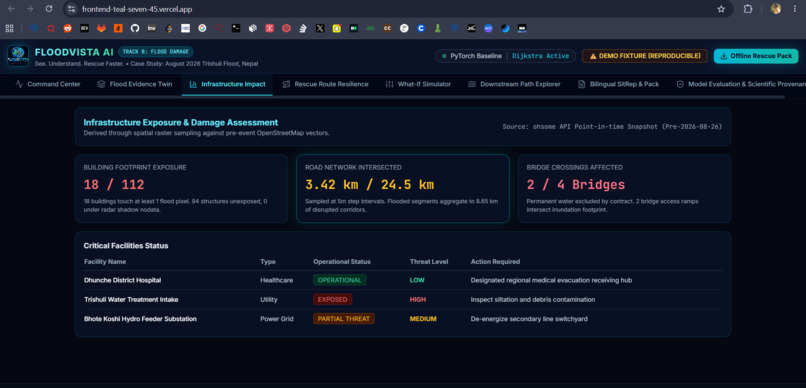Open the browser extensions puzzle icon
This screenshot has height=388, width=806.
(748, 9)
